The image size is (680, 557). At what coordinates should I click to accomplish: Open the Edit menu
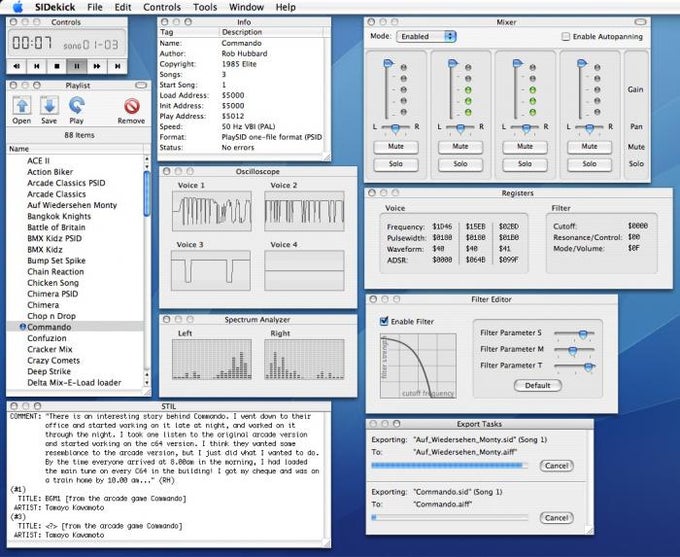coord(123,7)
